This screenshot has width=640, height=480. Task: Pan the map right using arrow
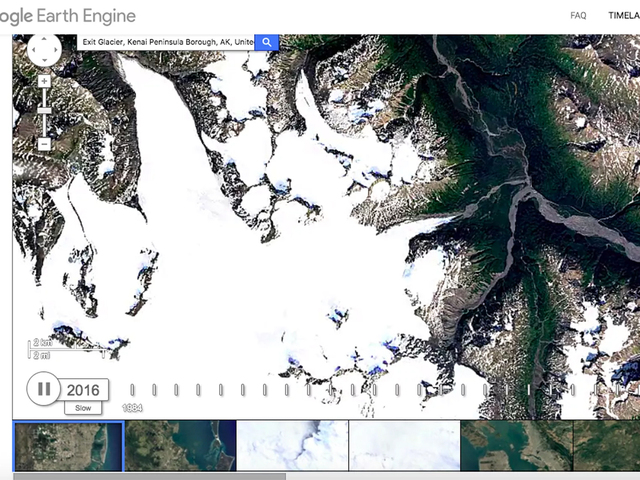tap(56, 48)
